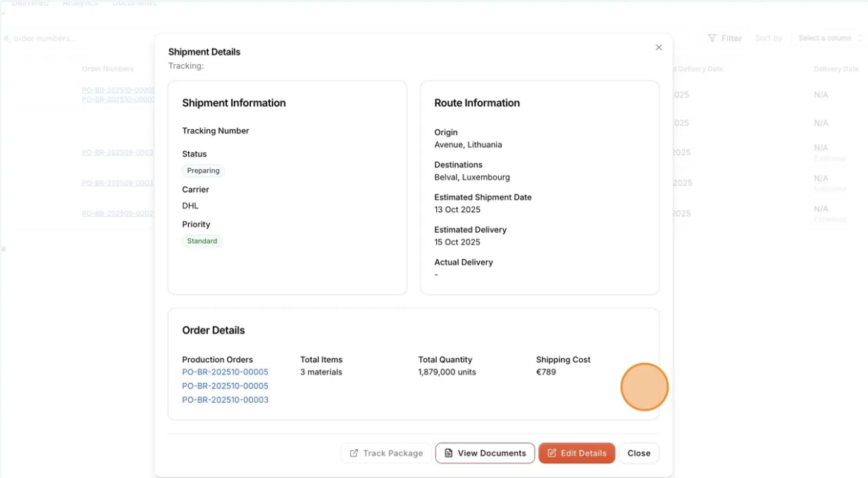
Task: Click the Shipment Information heading
Action: click(x=234, y=103)
